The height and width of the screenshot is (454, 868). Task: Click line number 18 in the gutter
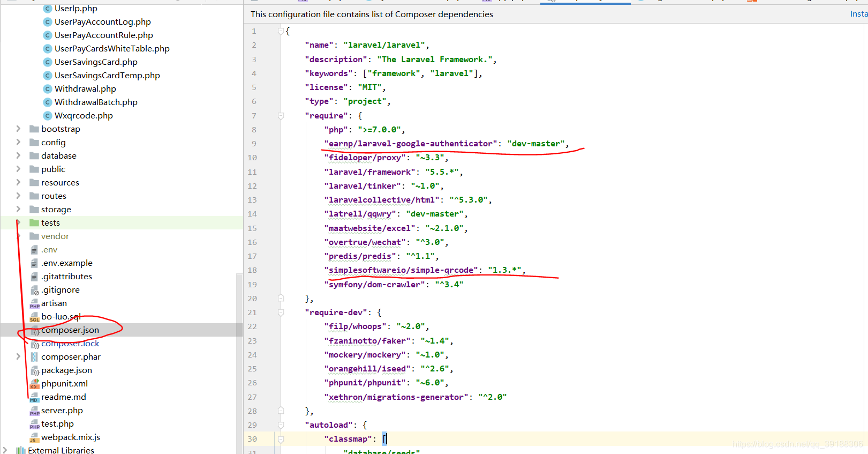(x=252, y=270)
